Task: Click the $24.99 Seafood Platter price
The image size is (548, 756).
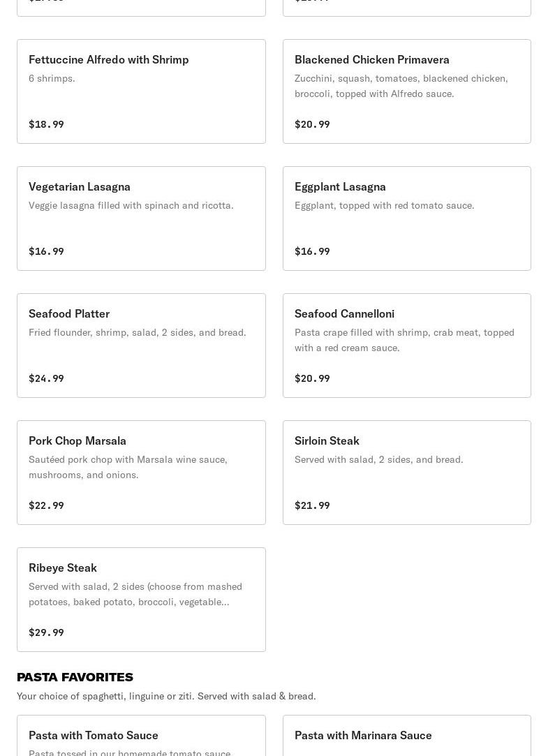Action: coord(46,378)
